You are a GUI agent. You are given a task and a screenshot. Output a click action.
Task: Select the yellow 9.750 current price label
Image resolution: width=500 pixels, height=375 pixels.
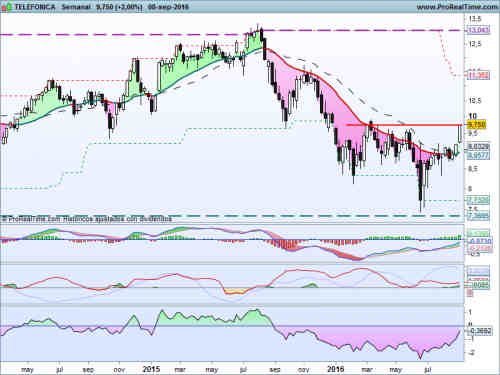[x=477, y=125]
